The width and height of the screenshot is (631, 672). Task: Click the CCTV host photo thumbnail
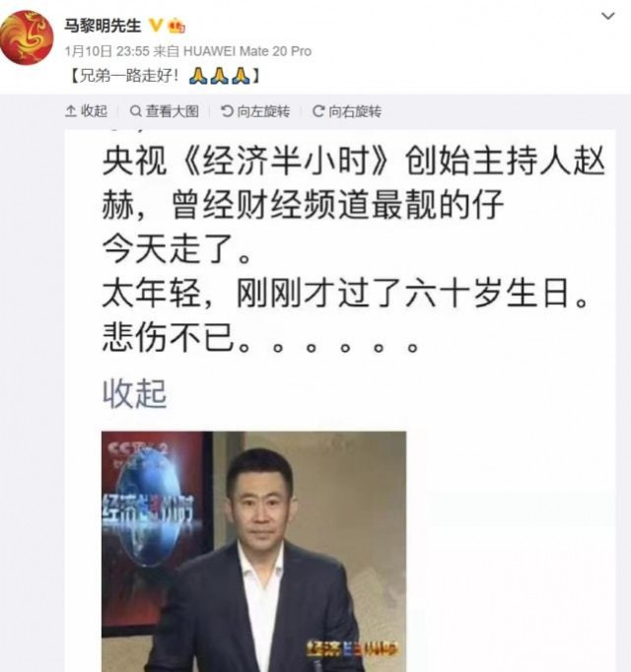point(253,552)
